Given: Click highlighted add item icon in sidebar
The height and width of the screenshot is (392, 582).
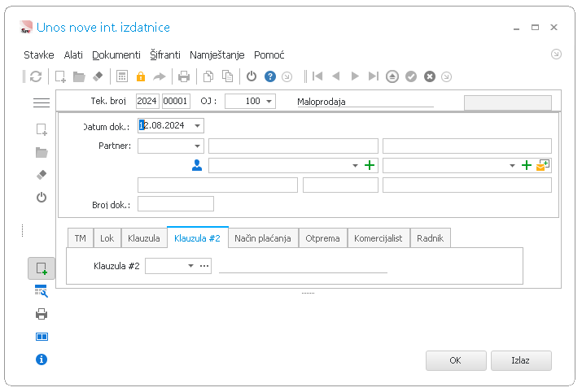Looking at the screenshot, I should point(42,268).
